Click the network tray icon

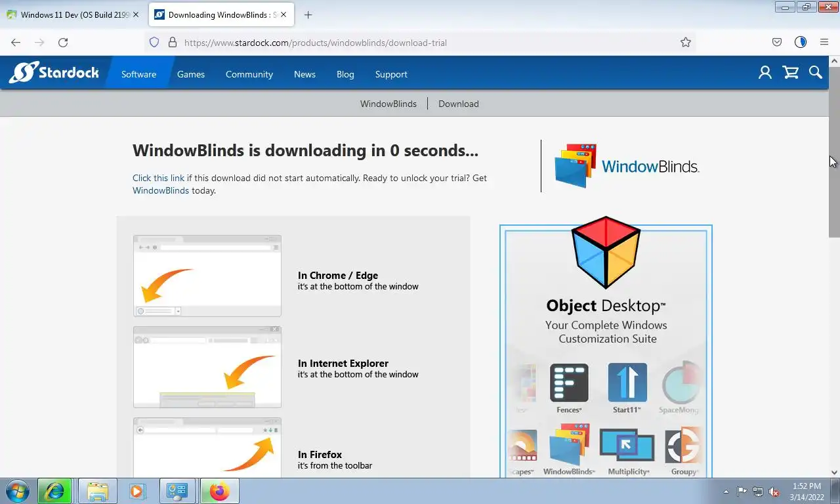[758, 492]
